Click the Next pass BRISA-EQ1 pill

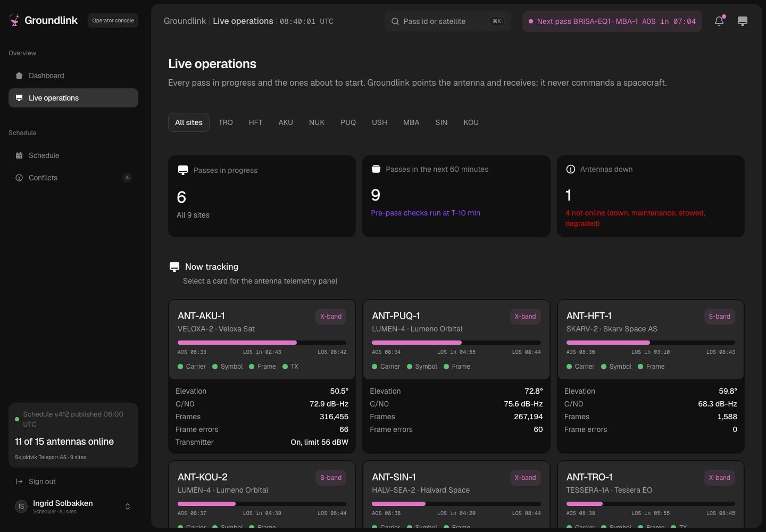[612, 21]
